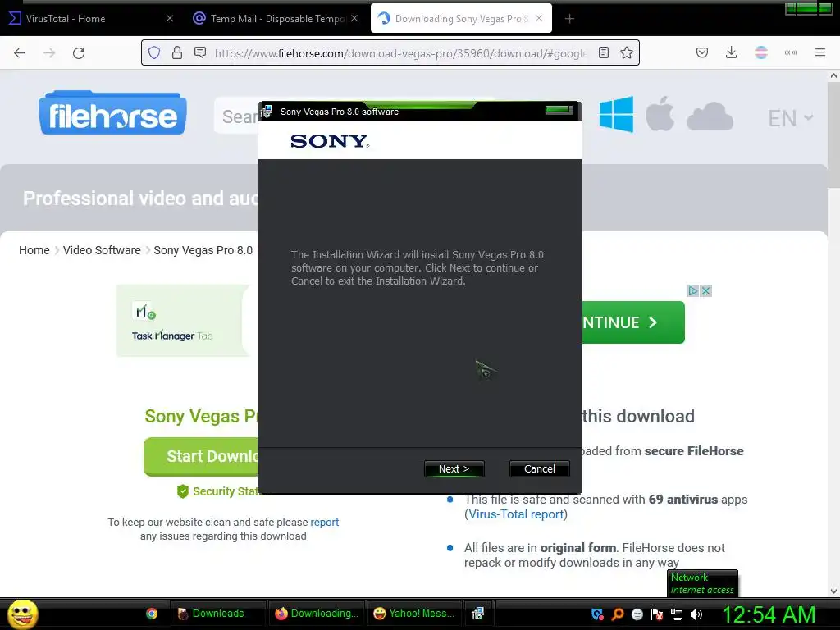The image size is (840, 630).
Task: Click the Task Manager Tab ad
Action: (183, 321)
